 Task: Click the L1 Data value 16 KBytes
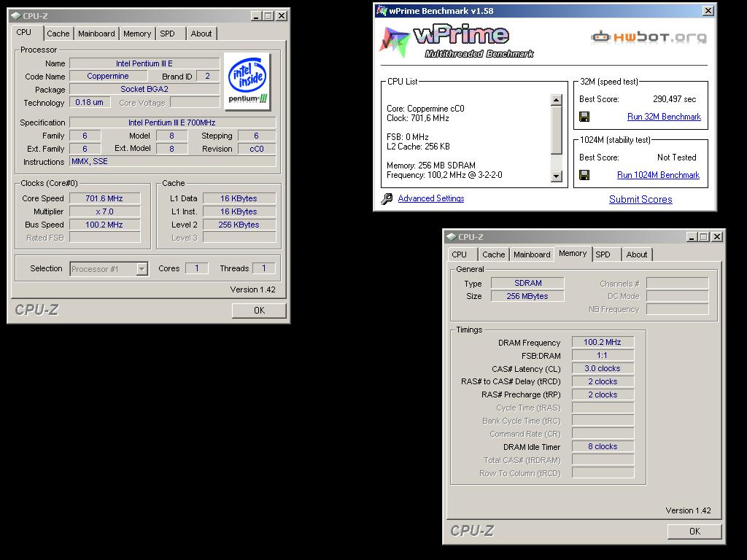pos(239,198)
